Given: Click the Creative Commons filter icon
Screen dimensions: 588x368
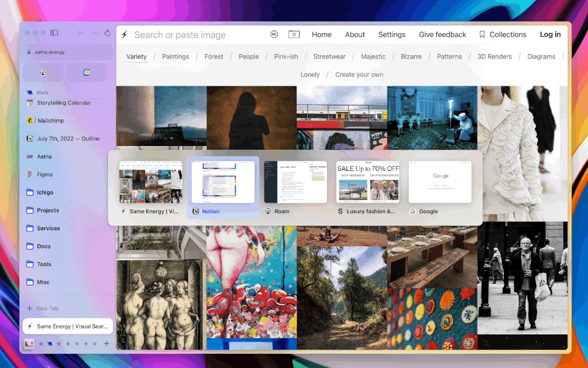Looking at the screenshot, I should coord(274,35).
